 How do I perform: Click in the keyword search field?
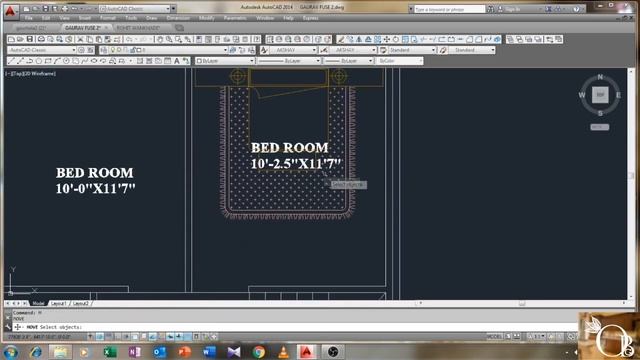coord(449,9)
